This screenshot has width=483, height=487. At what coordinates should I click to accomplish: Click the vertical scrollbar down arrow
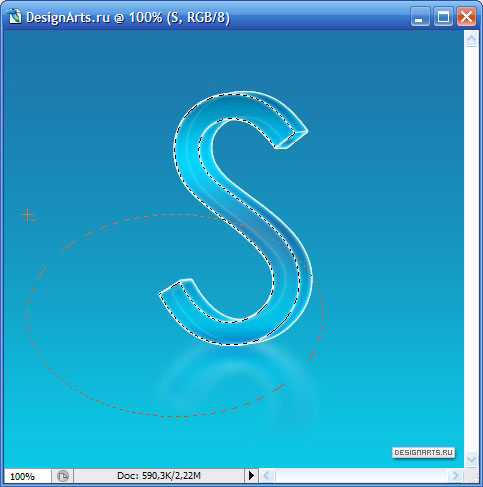coord(471,460)
